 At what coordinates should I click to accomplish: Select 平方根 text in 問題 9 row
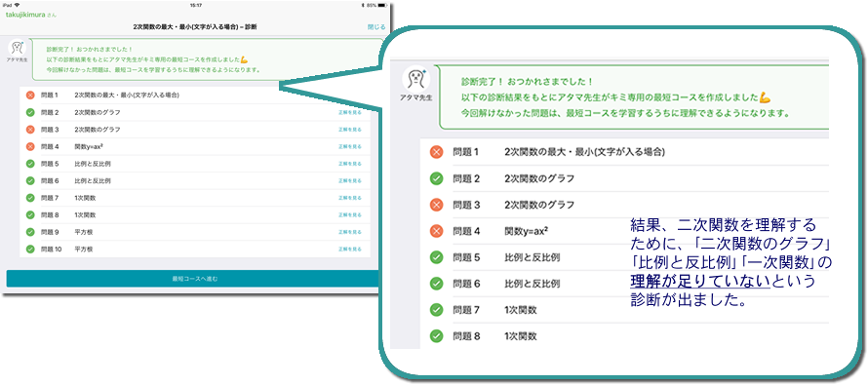pyautogui.click(x=84, y=232)
